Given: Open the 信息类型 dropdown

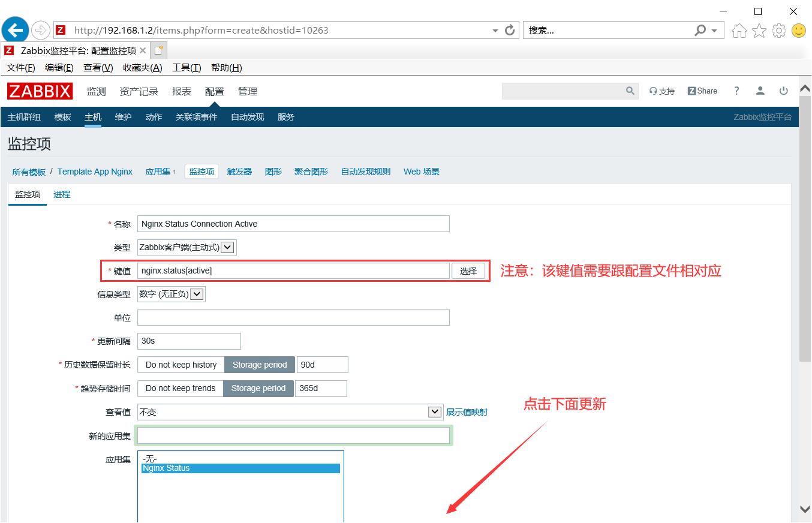Looking at the screenshot, I should click(x=171, y=294).
